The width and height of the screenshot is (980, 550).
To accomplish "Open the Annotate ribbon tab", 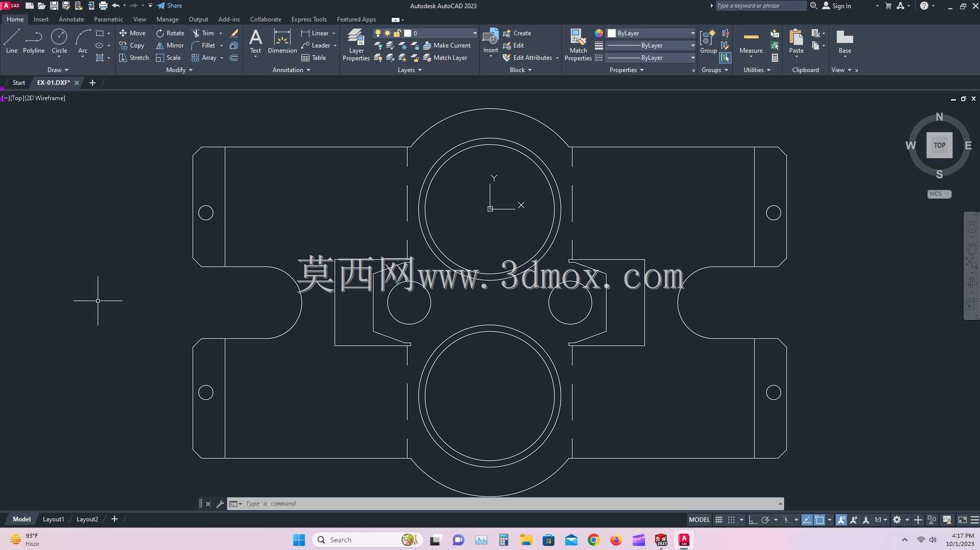I will click(x=71, y=19).
